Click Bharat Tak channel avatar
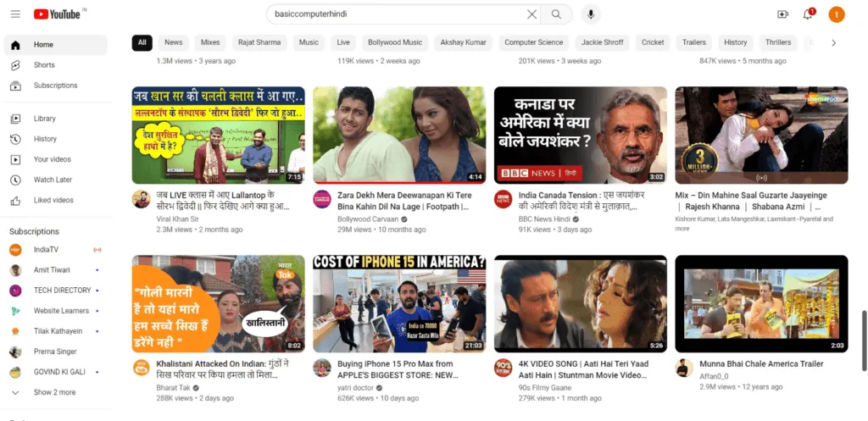 coord(142,368)
